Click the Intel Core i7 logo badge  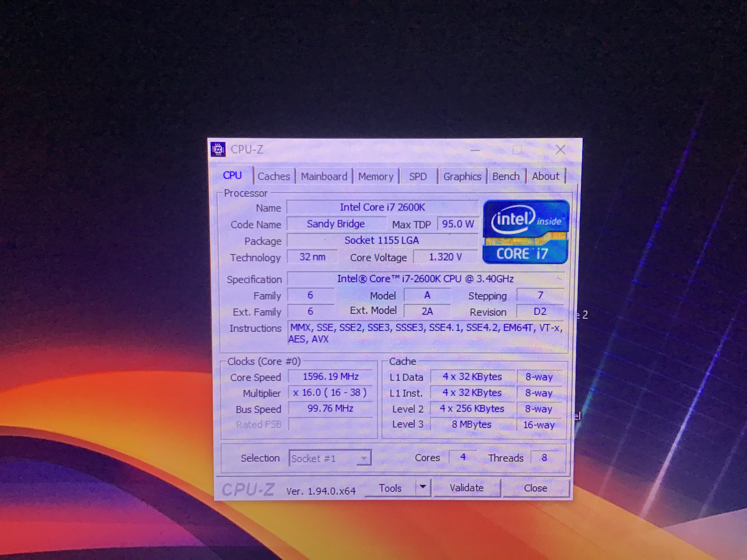pos(526,232)
